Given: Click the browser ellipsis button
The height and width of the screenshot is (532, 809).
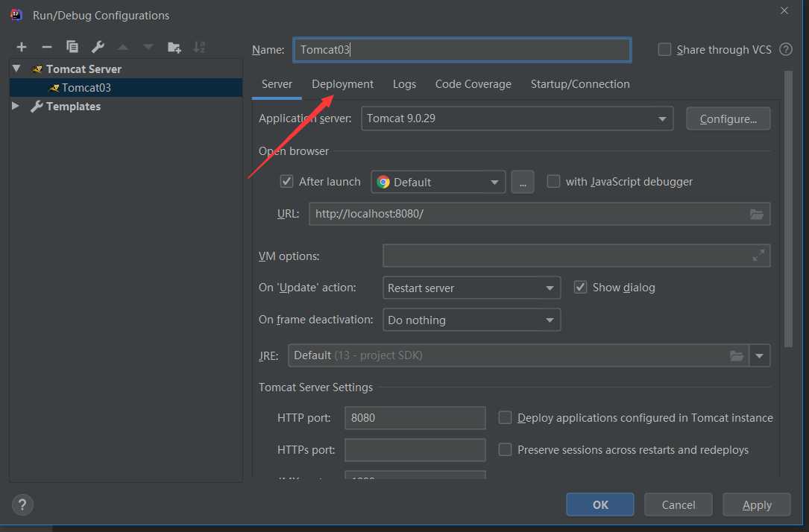Looking at the screenshot, I should (523, 182).
